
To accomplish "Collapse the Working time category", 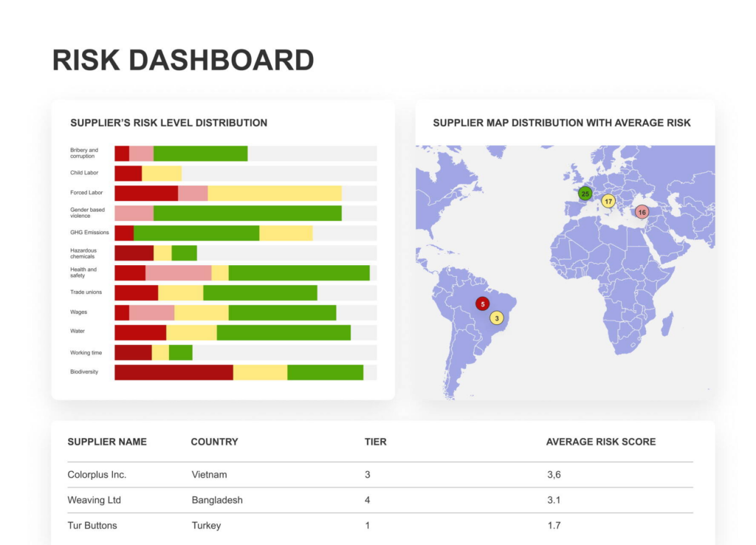I will 151,352.
